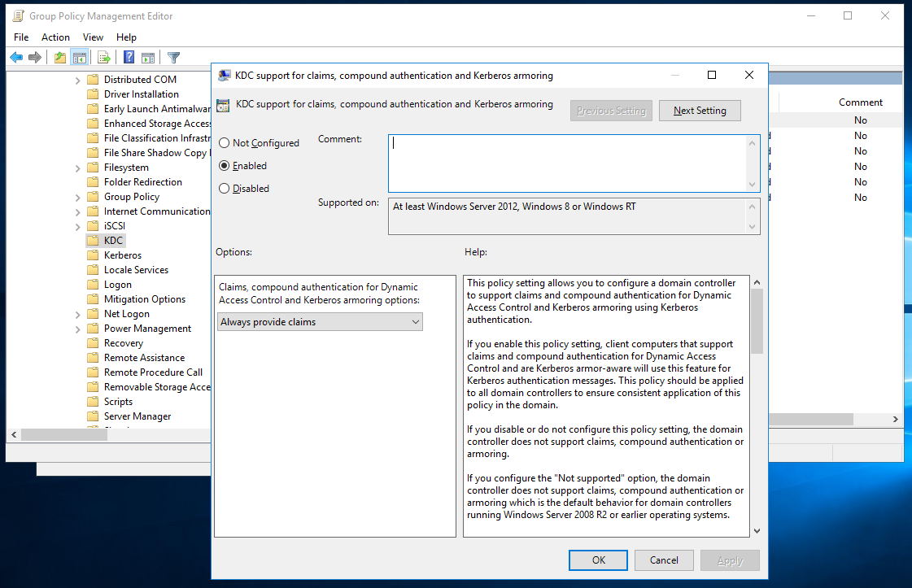This screenshot has width=912, height=588.
Task: Click the Previous Setting button
Action: click(611, 111)
